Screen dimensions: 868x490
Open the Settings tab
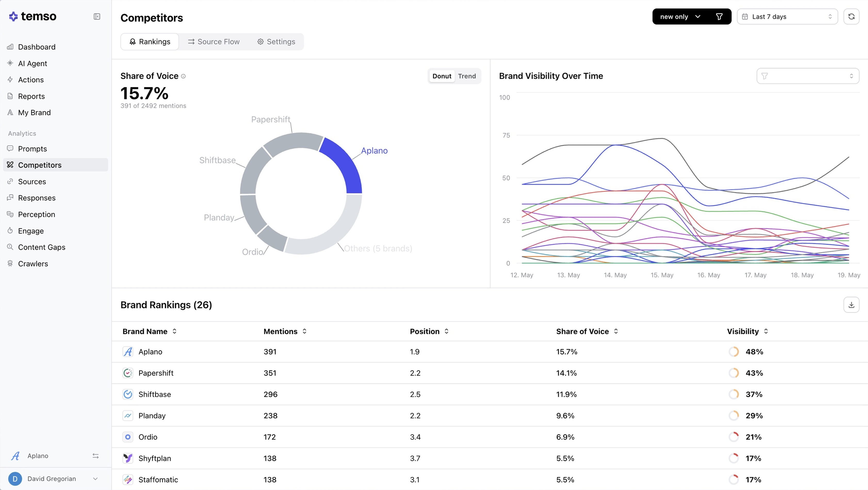pyautogui.click(x=276, y=42)
